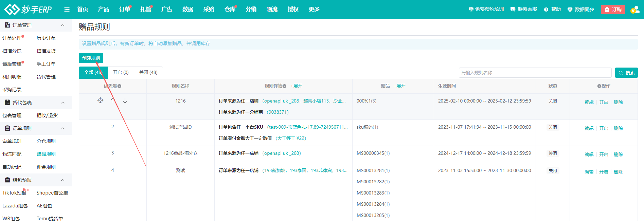The height and width of the screenshot is (221, 644).
Task: Click the hamburger menu collapse icon
Action: click(67, 10)
